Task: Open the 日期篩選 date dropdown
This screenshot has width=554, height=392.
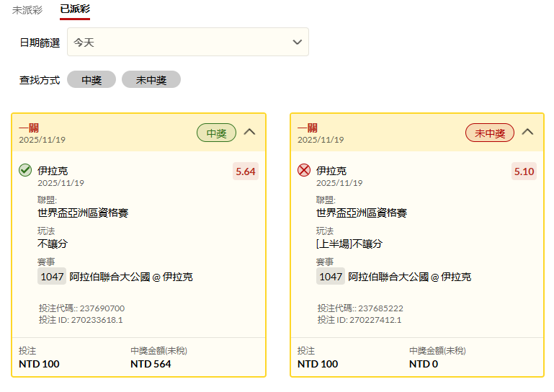Action: point(187,43)
